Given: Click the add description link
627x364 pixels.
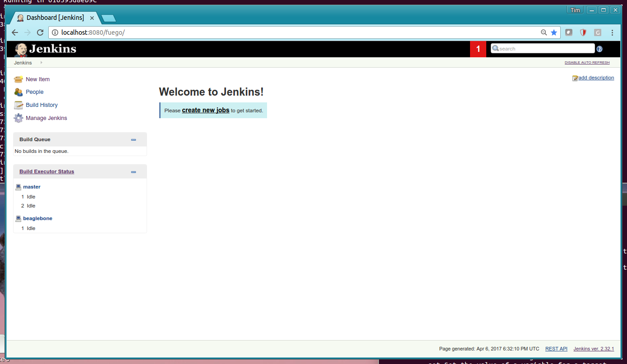Looking at the screenshot, I should coord(596,78).
